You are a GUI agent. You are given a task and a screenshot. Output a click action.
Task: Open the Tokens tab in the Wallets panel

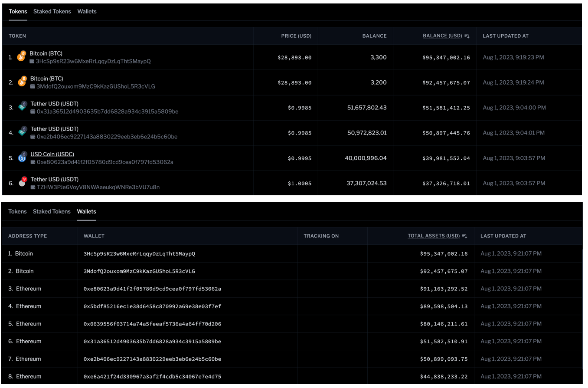(x=17, y=212)
